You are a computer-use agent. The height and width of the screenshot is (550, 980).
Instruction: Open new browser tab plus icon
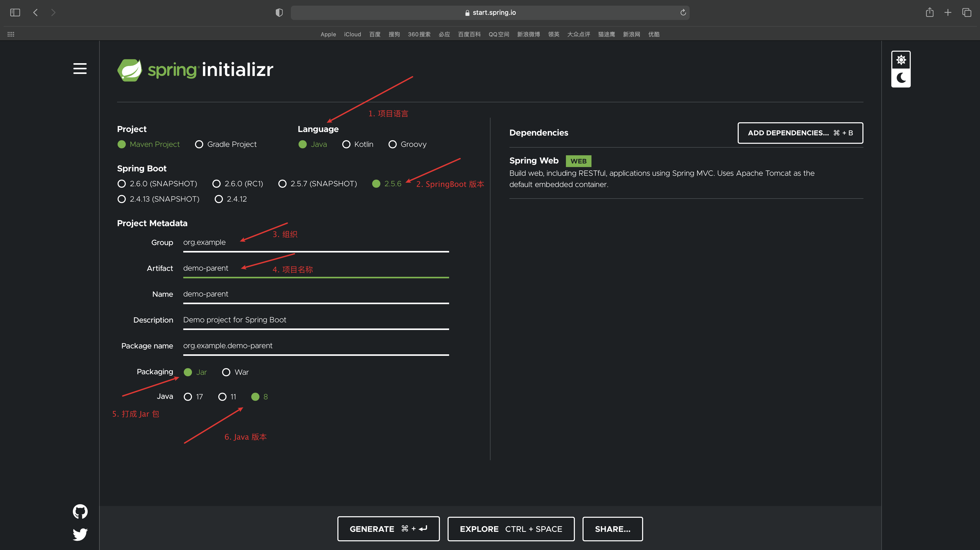(x=948, y=13)
